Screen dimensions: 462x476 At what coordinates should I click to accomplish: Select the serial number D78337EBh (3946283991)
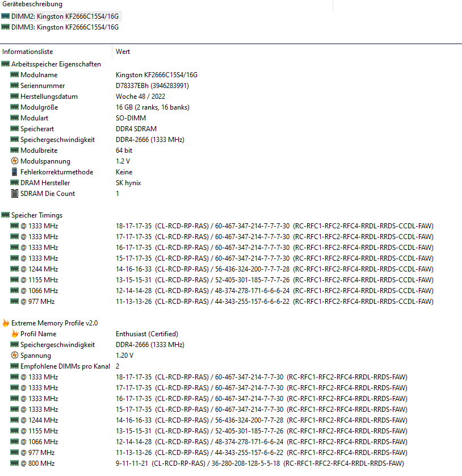[152, 86]
